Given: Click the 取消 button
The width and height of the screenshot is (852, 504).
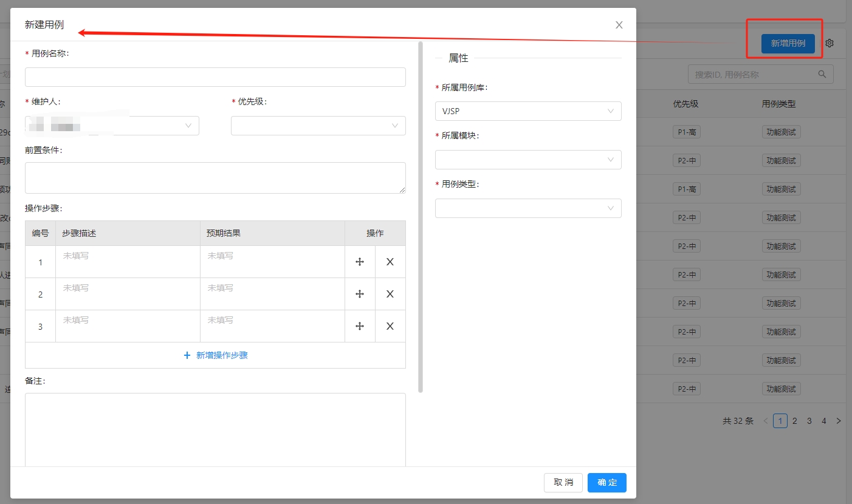Looking at the screenshot, I should click(563, 483).
